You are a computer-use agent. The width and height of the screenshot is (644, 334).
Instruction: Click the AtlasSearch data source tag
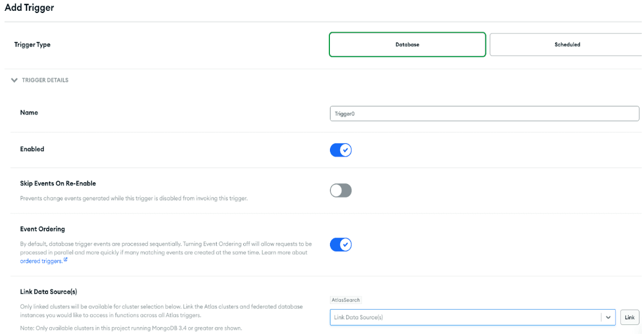[345, 300]
